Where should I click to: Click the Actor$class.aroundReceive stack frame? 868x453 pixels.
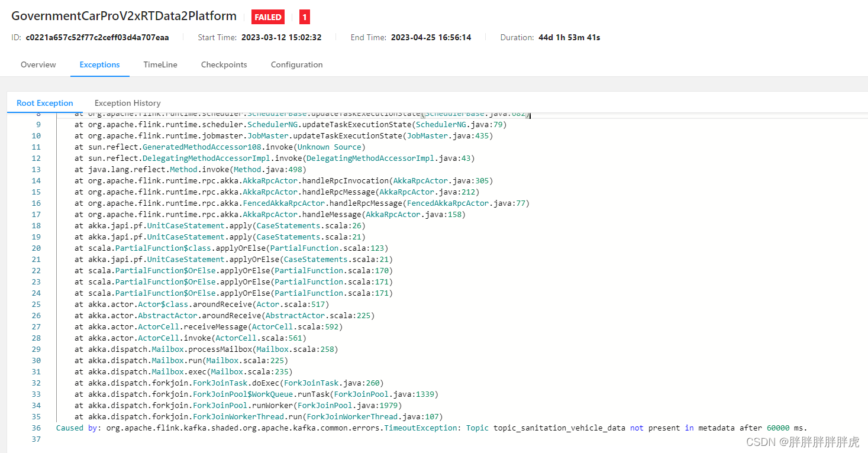[202, 305]
